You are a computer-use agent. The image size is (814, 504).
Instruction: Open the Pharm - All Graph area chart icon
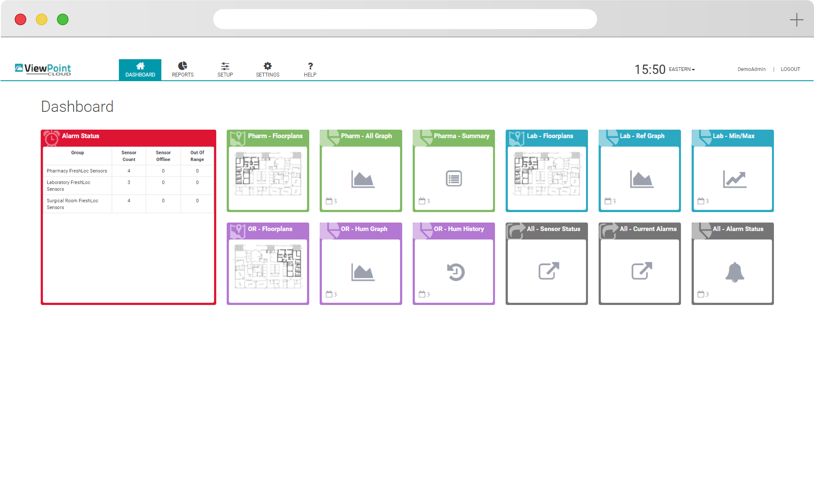pos(363,179)
